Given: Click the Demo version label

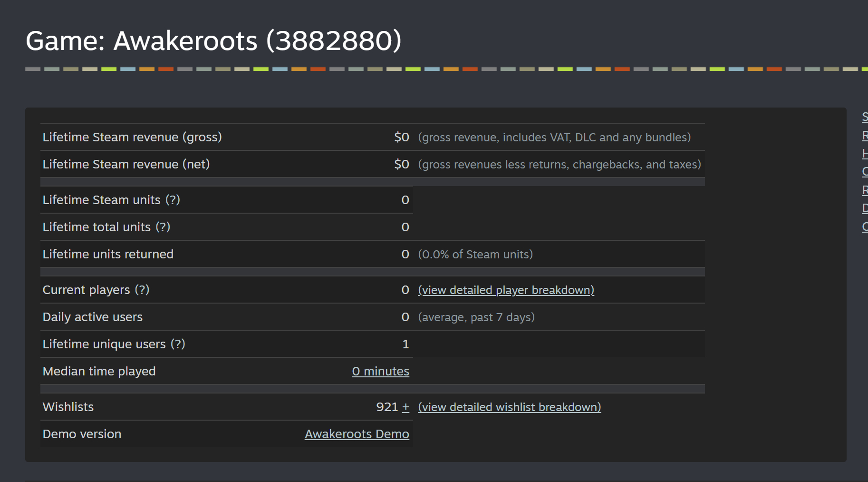Looking at the screenshot, I should tap(82, 434).
